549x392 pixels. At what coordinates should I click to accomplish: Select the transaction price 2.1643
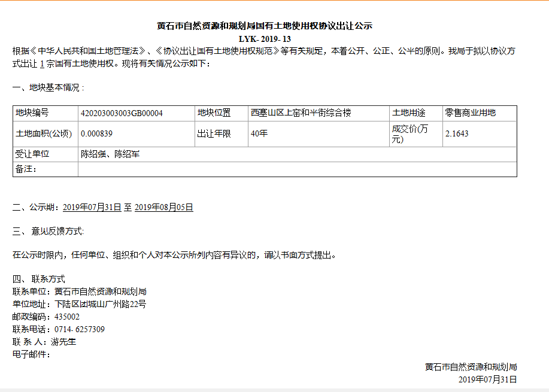(457, 134)
